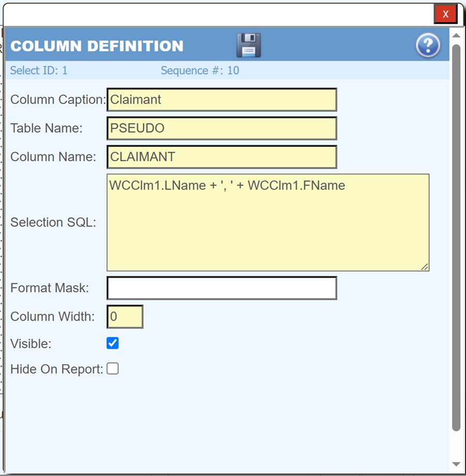
Task: Click the red X close icon
Action: pos(446,14)
